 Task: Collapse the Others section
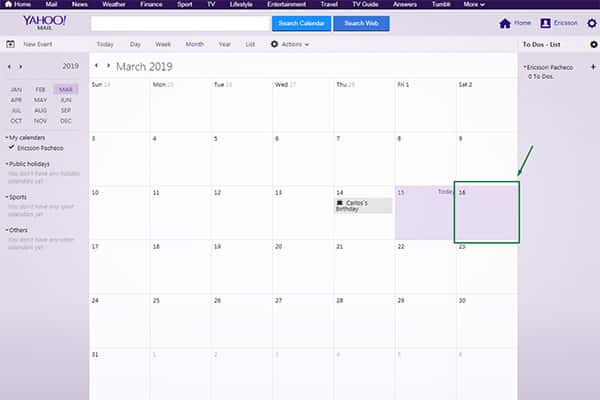coord(7,230)
